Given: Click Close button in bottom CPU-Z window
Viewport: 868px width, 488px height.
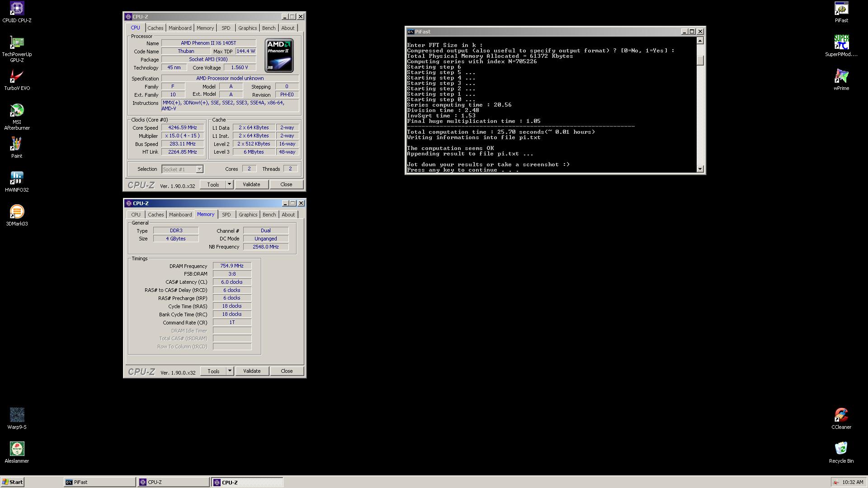Looking at the screenshot, I should pos(287,371).
